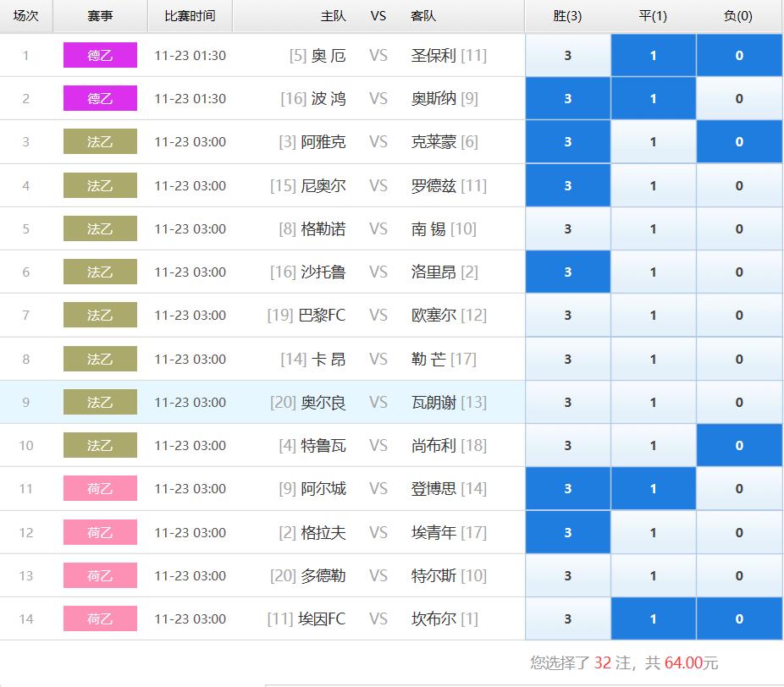Select draw (1) in 格拉夫 row

[654, 533]
